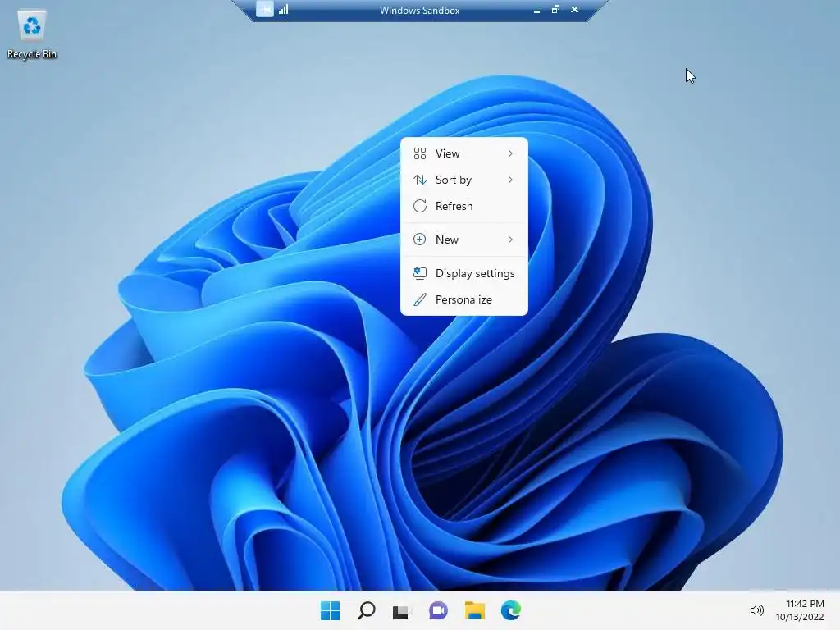Image resolution: width=840 pixels, height=630 pixels.
Task: Open Task View on the taskbar
Action: pyautogui.click(x=402, y=610)
